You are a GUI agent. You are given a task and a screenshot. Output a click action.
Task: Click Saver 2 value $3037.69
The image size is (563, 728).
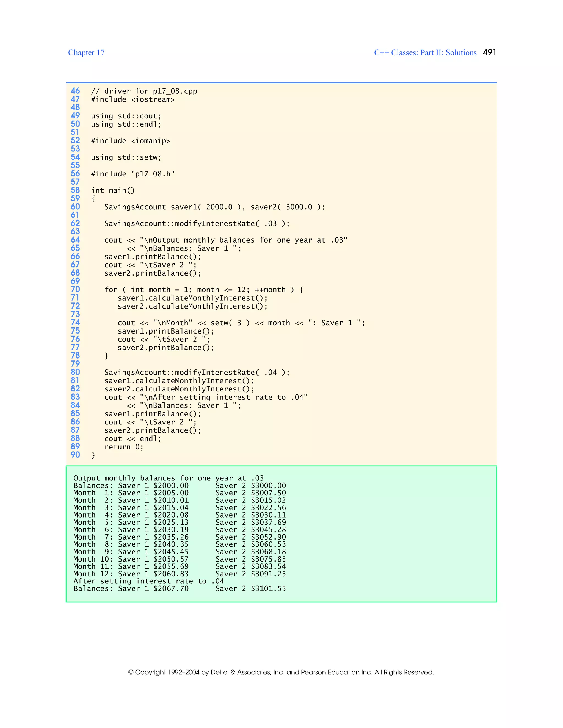click(269, 522)
